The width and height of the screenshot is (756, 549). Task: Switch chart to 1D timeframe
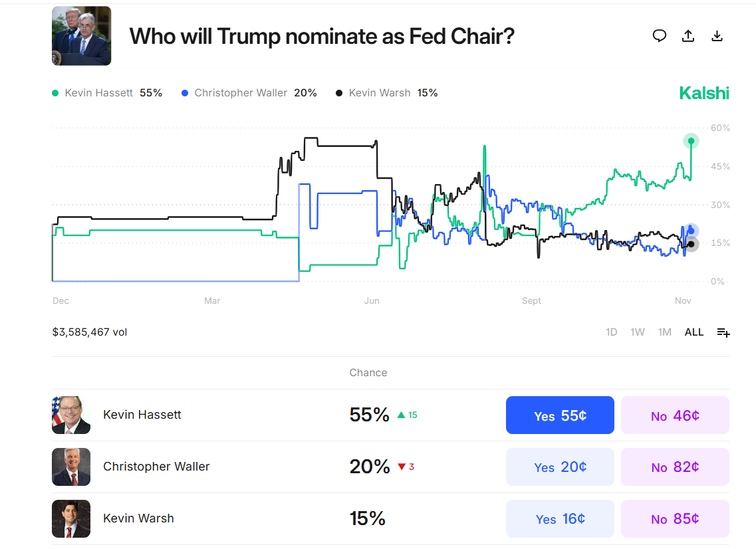(x=611, y=332)
